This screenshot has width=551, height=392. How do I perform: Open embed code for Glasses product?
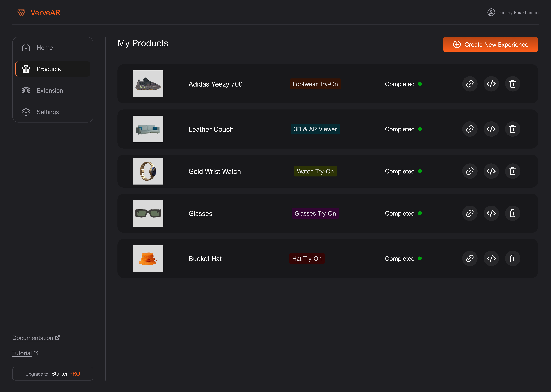491,213
